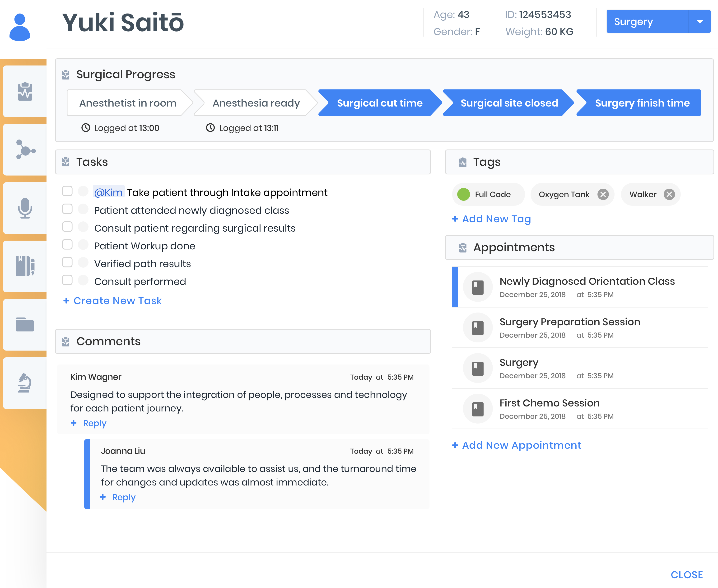Click the molecule network sidebar icon
The width and height of the screenshot is (718, 588).
(x=25, y=150)
